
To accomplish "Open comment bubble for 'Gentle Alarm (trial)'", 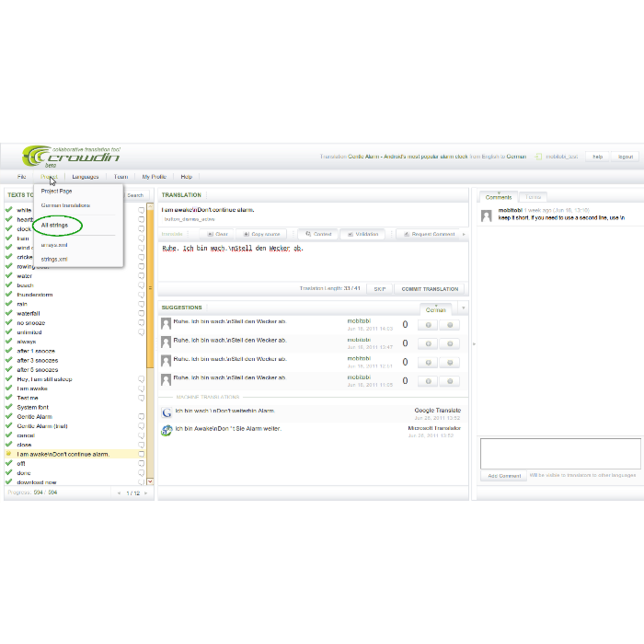I will pyautogui.click(x=141, y=426).
